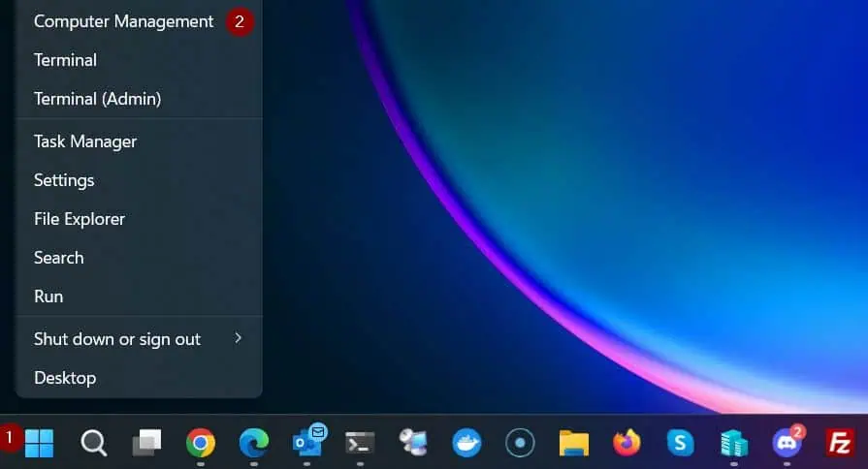
Task: Open taskbar Search magnifier icon
Action: pos(93,443)
